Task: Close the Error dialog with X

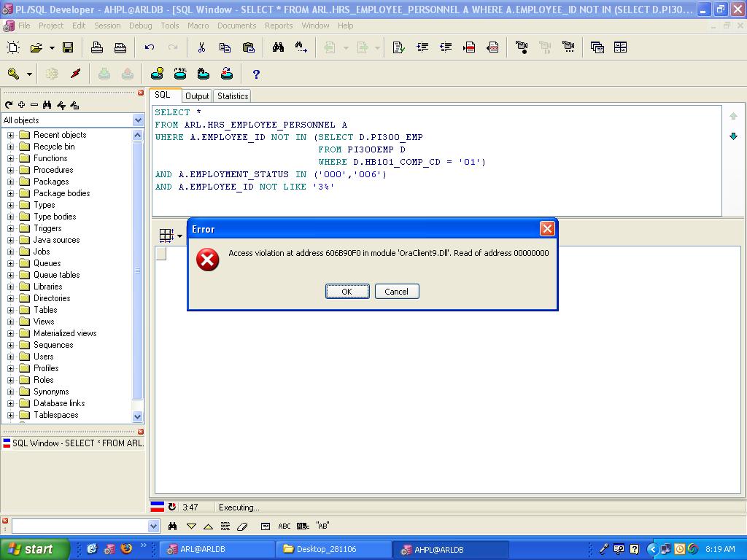Action: click(547, 229)
